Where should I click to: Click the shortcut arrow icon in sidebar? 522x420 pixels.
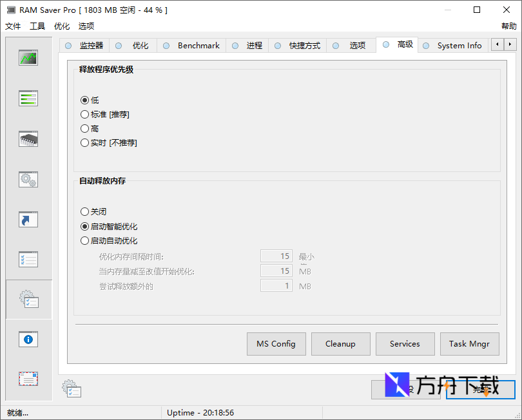pos(28,219)
